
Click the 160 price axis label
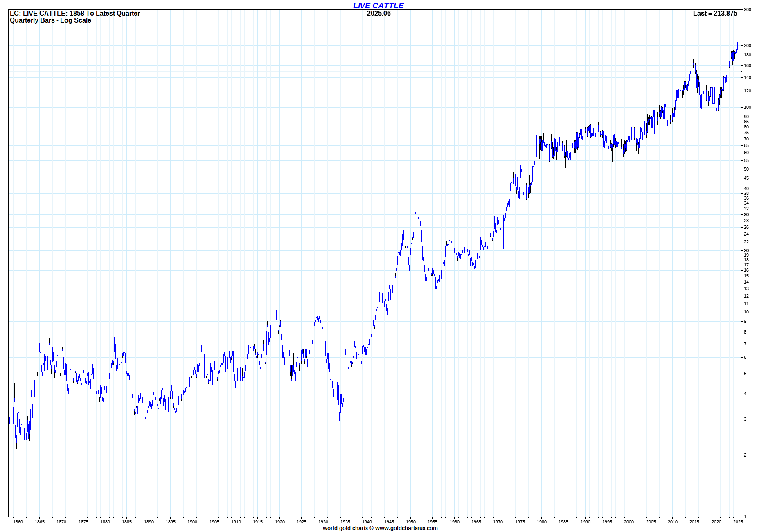point(748,65)
